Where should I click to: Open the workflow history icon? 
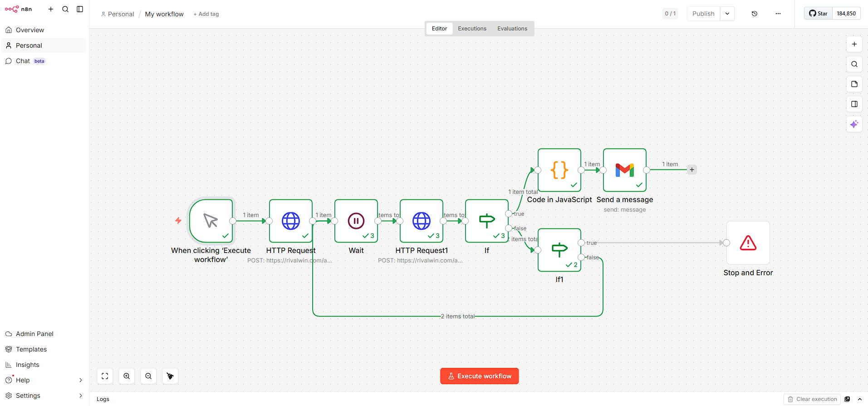pyautogui.click(x=754, y=14)
